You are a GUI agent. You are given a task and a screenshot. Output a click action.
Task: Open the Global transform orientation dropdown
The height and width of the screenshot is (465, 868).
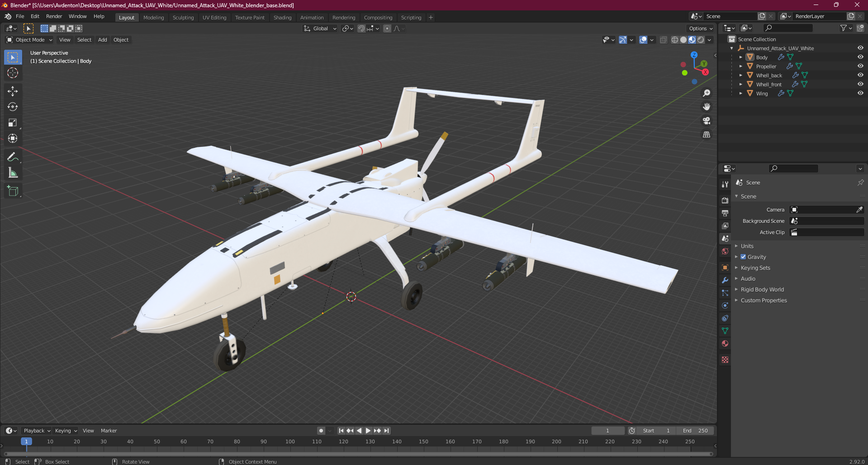coord(320,28)
